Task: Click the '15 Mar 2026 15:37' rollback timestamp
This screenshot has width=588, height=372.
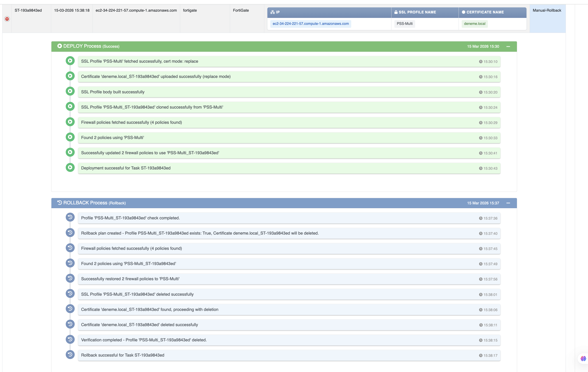Action: click(x=483, y=203)
